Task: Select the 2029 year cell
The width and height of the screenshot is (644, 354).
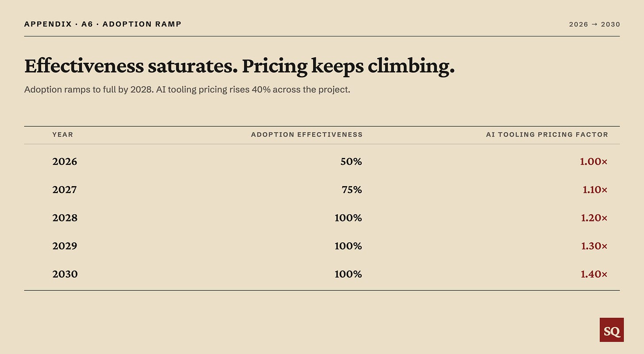Action: 65,246
